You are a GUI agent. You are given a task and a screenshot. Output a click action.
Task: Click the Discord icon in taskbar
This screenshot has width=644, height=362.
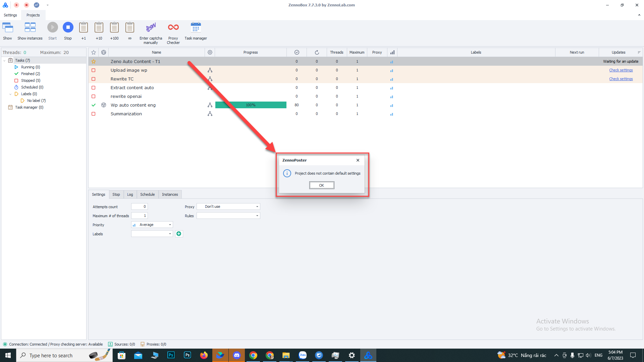(237, 355)
